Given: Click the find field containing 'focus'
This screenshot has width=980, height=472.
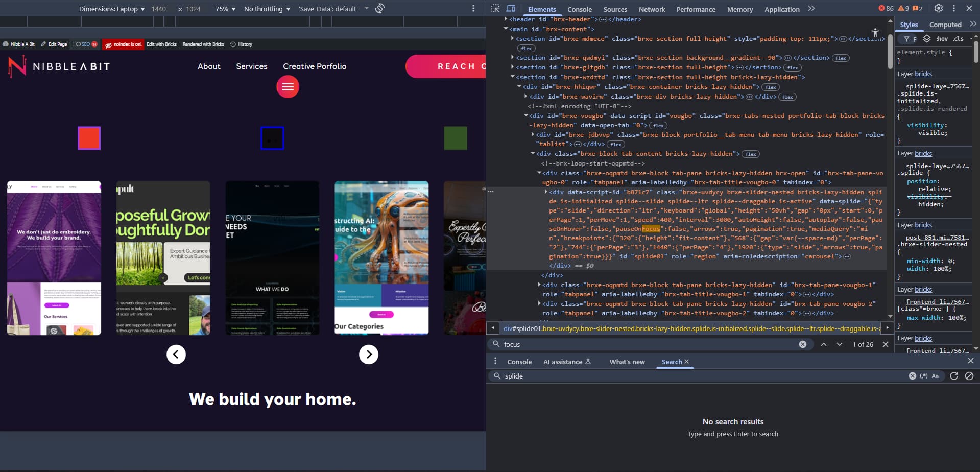Looking at the screenshot, I should pyautogui.click(x=649, y=344).
